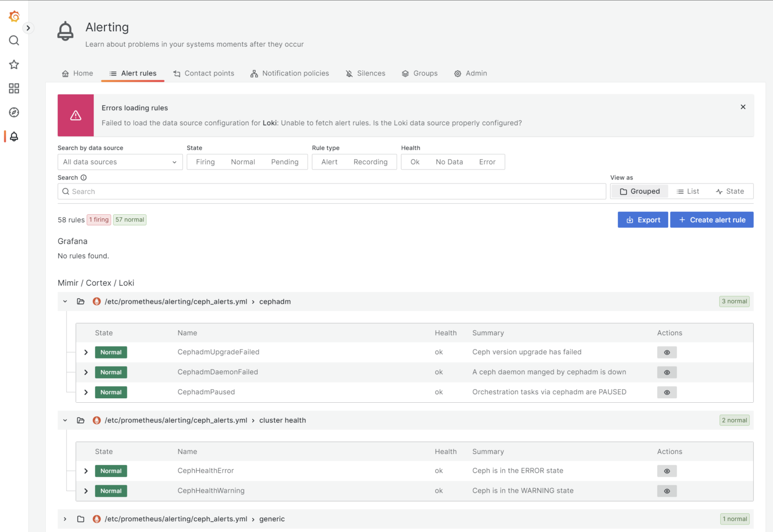
Task: Click the Alerting bell icon in sidebar
Action: 14,136
